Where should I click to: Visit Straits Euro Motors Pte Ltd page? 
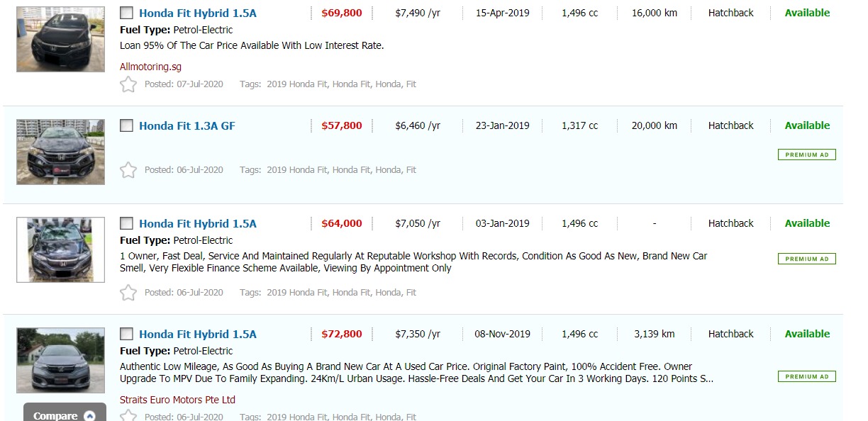pyautogui.click(x=177, y=400)
